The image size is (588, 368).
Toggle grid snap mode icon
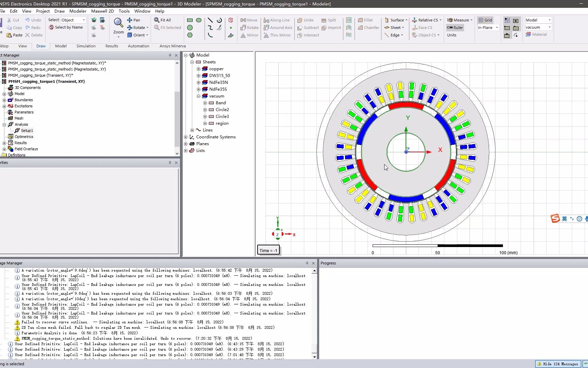[507, 20]
